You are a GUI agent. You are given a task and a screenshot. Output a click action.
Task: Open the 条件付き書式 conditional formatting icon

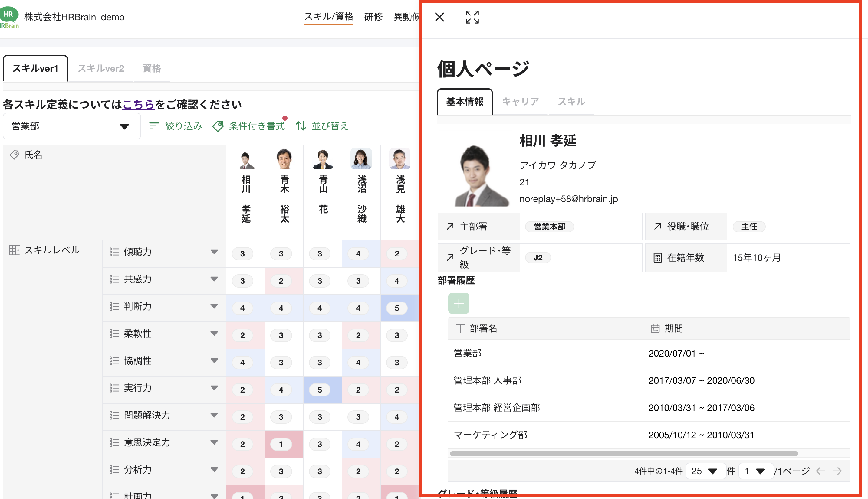pyautogui.click(x=219, y=126)
